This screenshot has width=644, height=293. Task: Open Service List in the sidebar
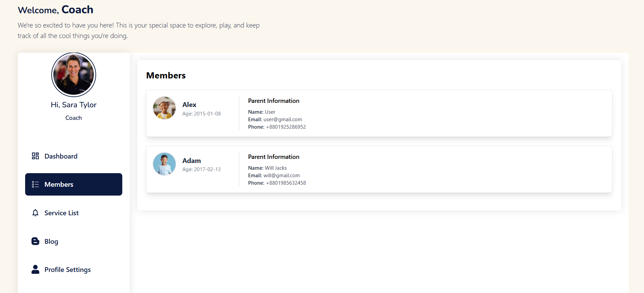point(74,213)
